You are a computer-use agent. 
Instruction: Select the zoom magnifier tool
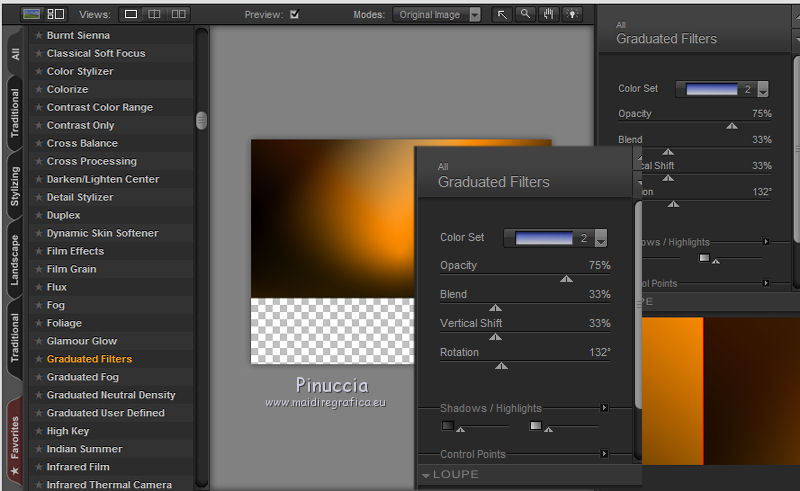pyautogui.click(x=525, y=15)
